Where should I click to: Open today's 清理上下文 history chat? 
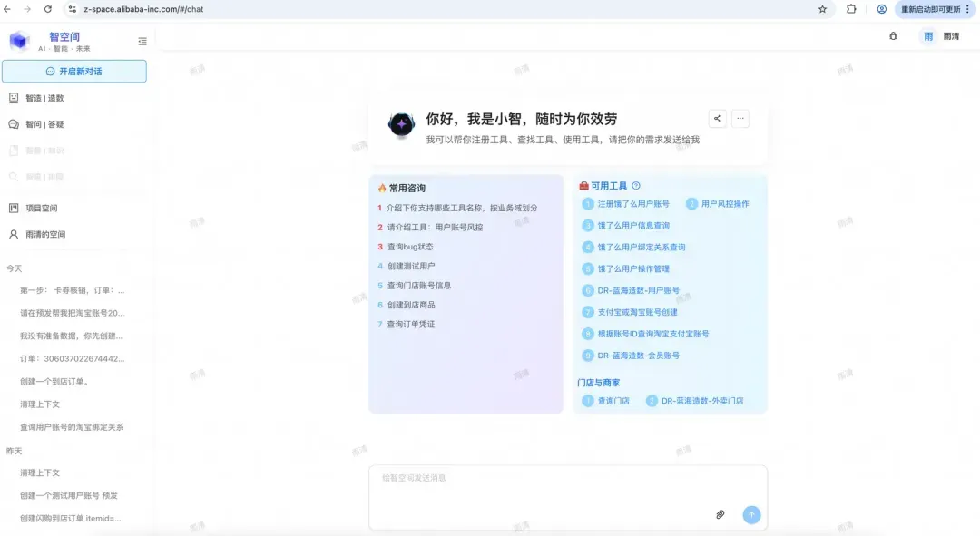pos(40,404)
